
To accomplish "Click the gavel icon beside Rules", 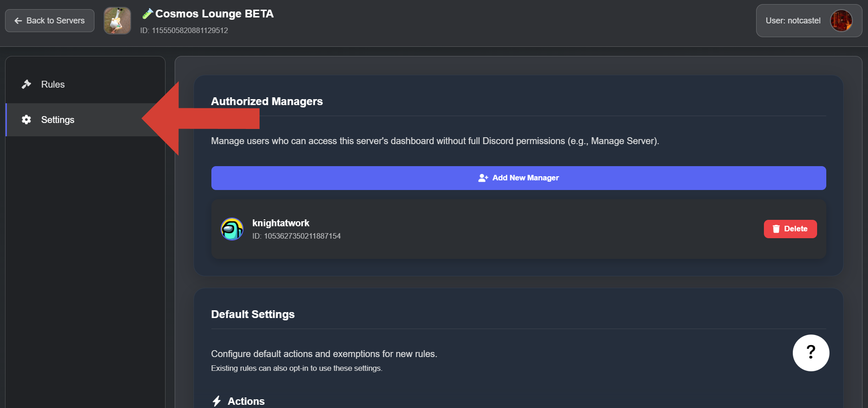I will 26,84.
